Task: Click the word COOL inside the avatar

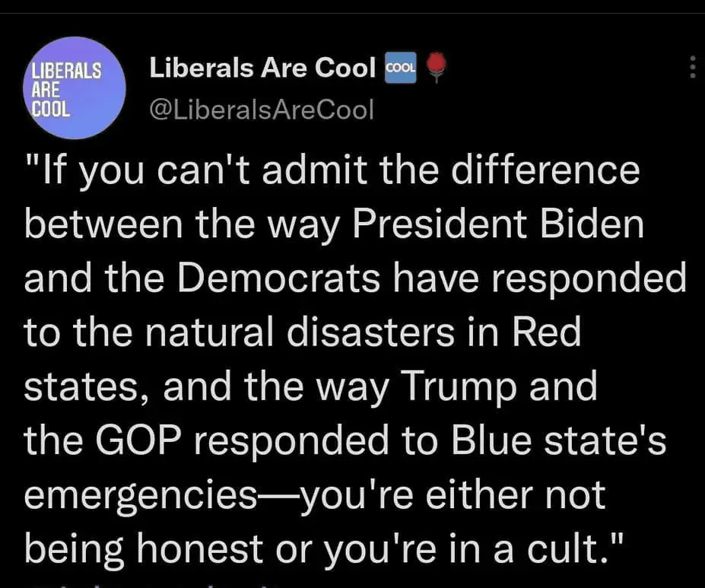Action: (51, 109)
